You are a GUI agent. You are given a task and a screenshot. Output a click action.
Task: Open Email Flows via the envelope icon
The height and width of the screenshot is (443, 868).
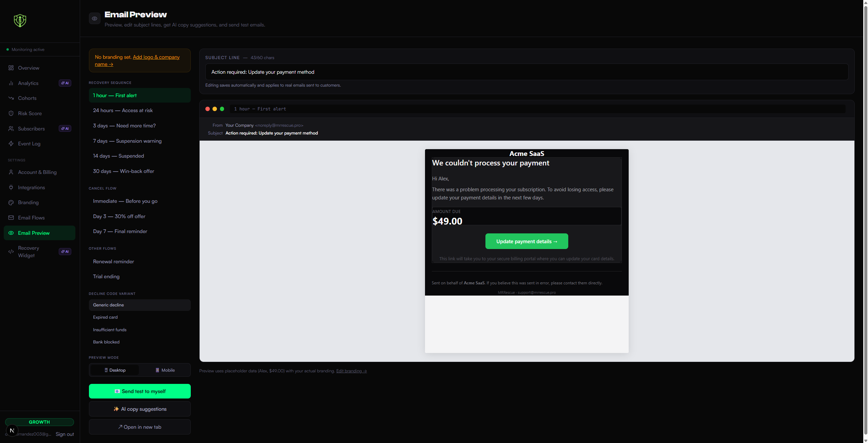point(11,217)
